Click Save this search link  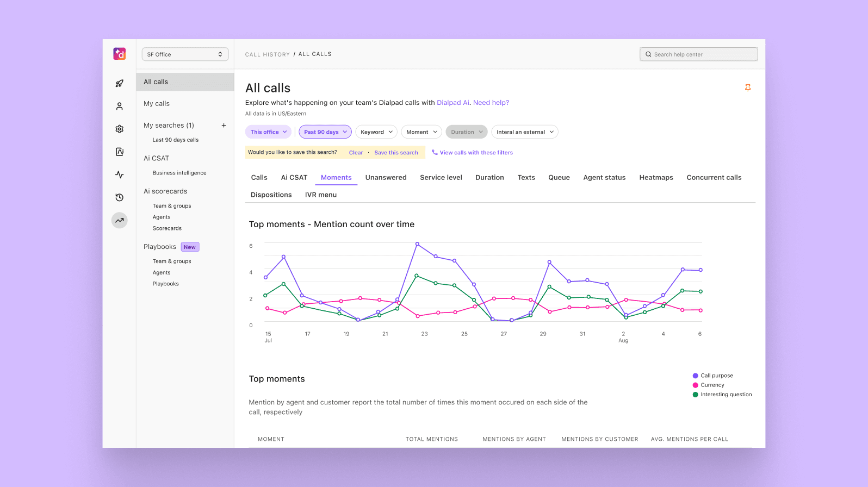396,153
